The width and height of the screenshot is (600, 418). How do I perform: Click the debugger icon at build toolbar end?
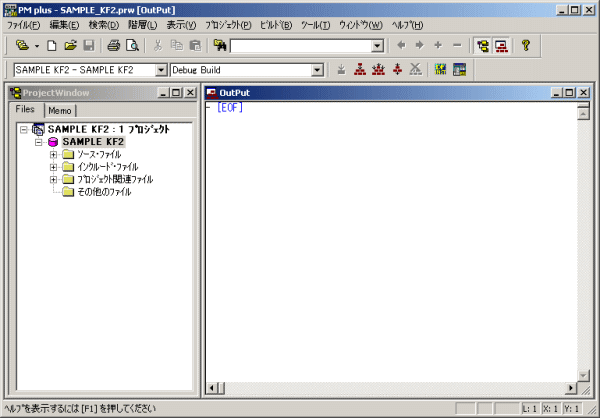click(459, 70)
